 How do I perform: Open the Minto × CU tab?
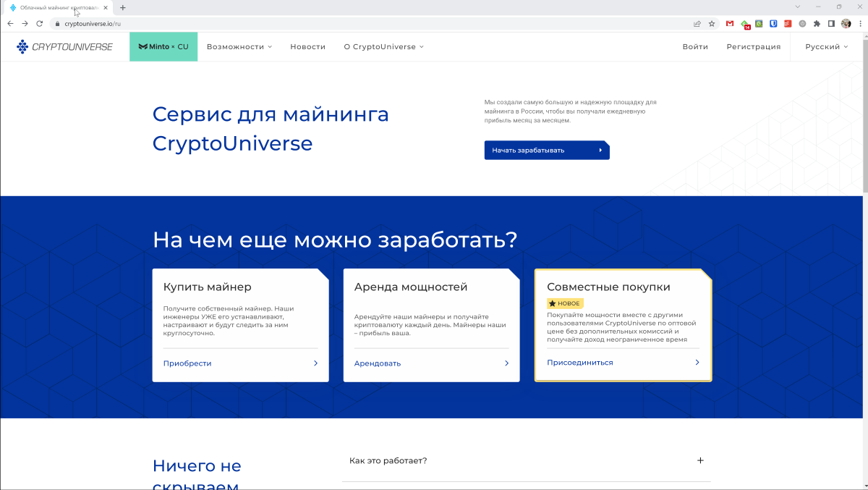coord(163,47)
